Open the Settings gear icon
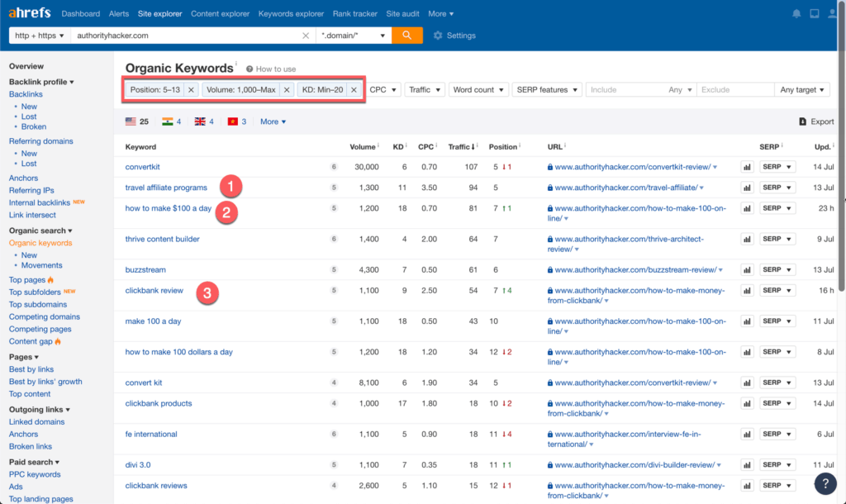This screenshot has width=846, height=504. point(438,36)
